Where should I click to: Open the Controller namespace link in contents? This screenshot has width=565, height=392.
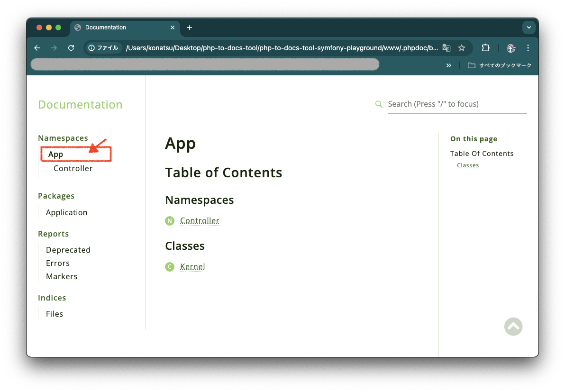[x=200, y=220]
